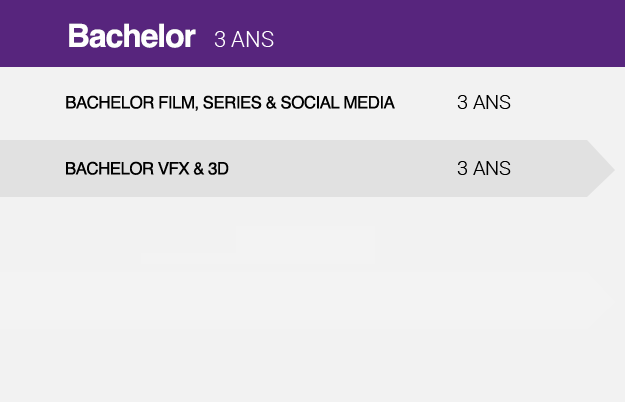Screen dimensions: 625x402
Task: Click the Bachelor heading in purple header
Action: (x=132, y=36)
